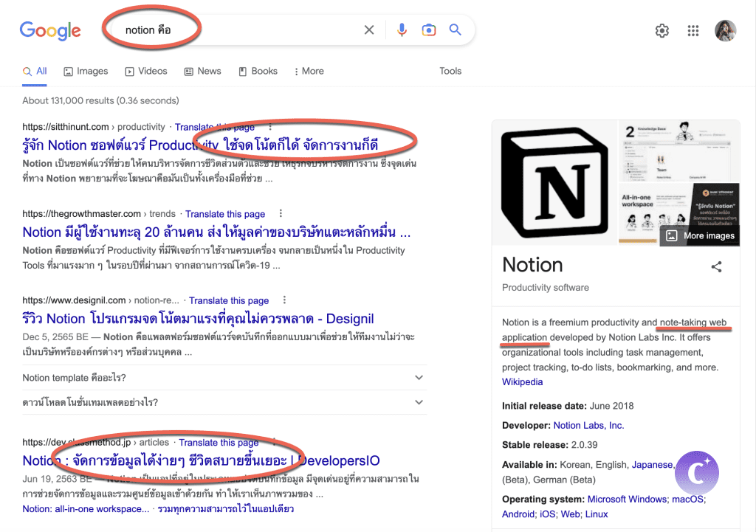Open the Tools button
This screenshot has height=532, width=756.
click(450, 72)
